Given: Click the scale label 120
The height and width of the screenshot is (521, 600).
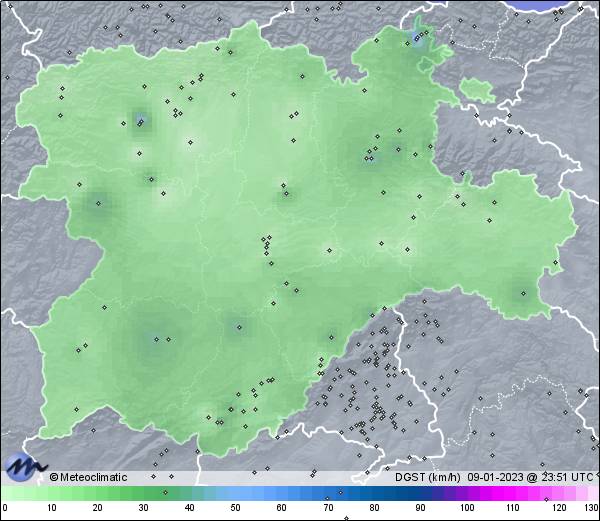Looking at the screenshot, I should (559, 508).
